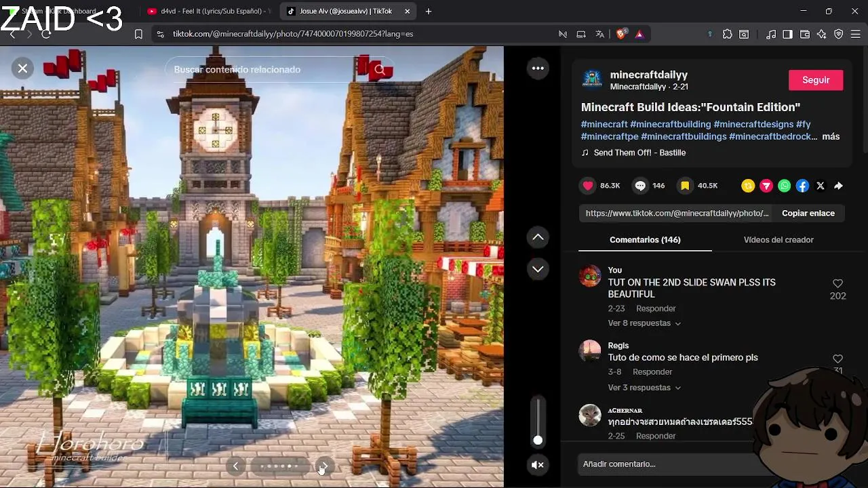Image resolution: width=868 pixels, height=488 pixels.
Task: Close the TikTok photo viewer
Action: click(x=22, y=68)
